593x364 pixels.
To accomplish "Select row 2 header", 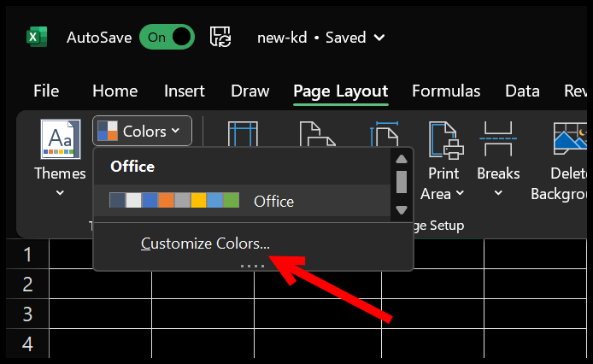I will tap(27, 284).
